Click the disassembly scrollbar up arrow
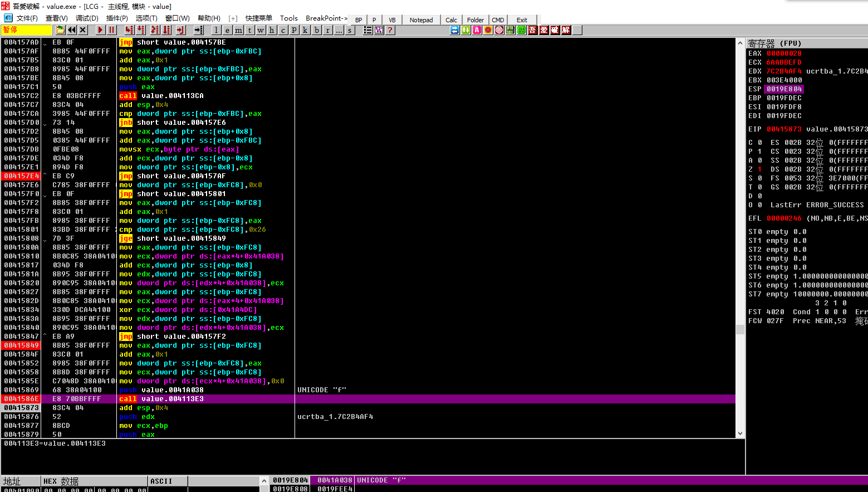Image resolution: width=868 pixels, height=492 pixels. [740, 43]
